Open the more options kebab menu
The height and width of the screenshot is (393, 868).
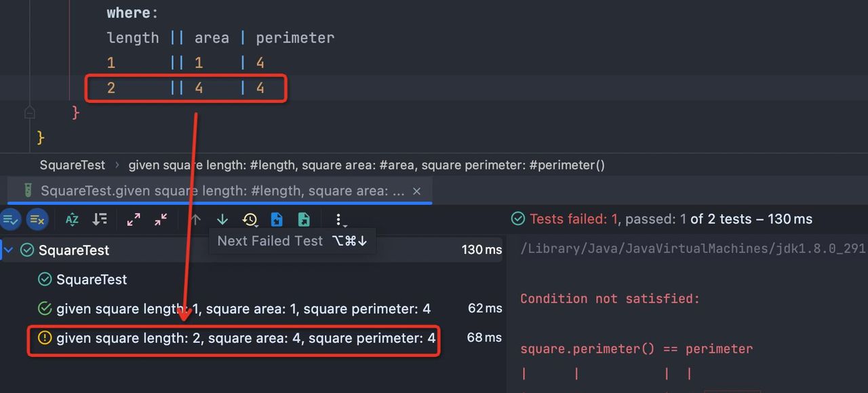(338, 219)
